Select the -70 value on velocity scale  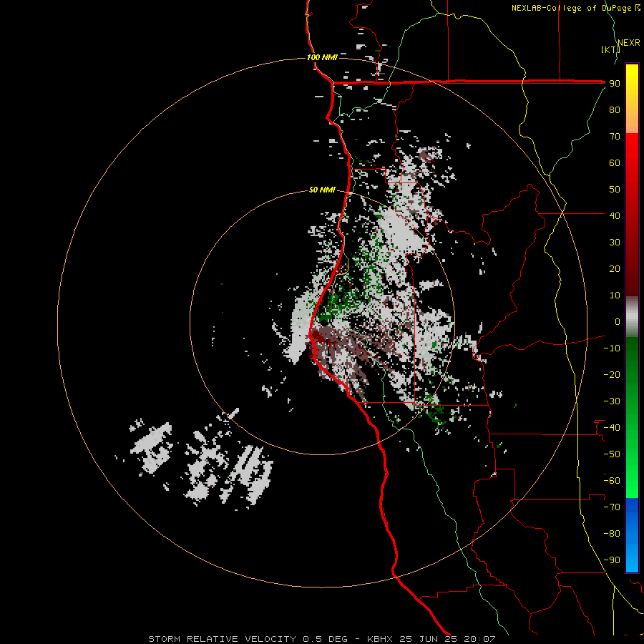point(612,507)
